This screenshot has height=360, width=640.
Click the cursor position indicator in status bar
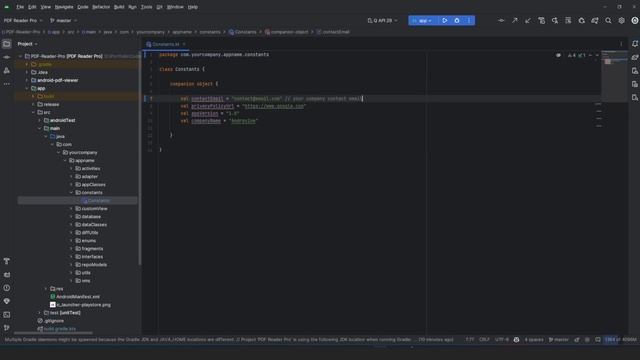(470, 340)
